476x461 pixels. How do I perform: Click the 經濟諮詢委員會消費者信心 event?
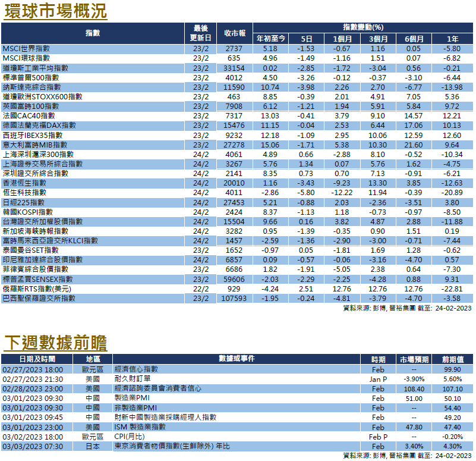click(x=157, y=388)
